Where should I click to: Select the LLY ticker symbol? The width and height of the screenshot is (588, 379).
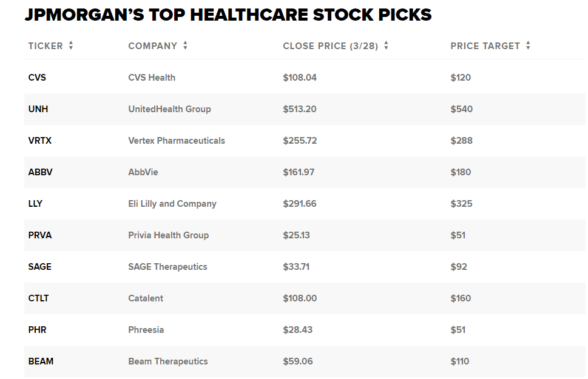pos(35,204)
